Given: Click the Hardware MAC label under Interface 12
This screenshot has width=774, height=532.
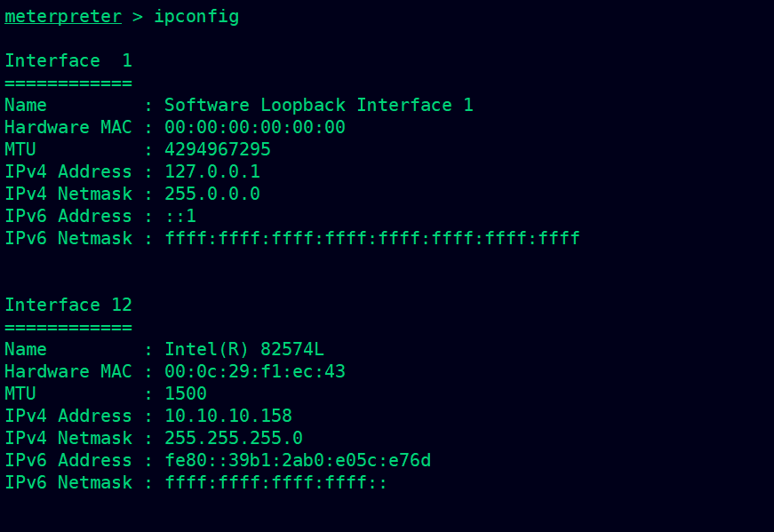Looking at the screenshot, I should (68, 371).
